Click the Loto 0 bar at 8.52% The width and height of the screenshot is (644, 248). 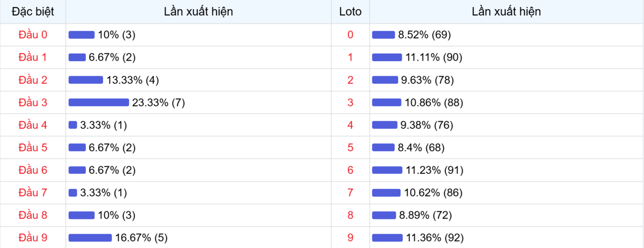pos(383,35)
